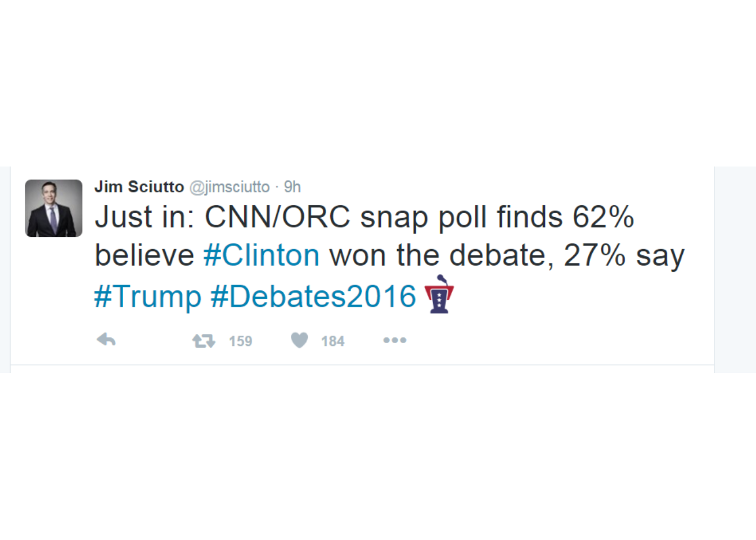Click the word "believe" in the tweet
756x540 pixels.
point(144,255)
